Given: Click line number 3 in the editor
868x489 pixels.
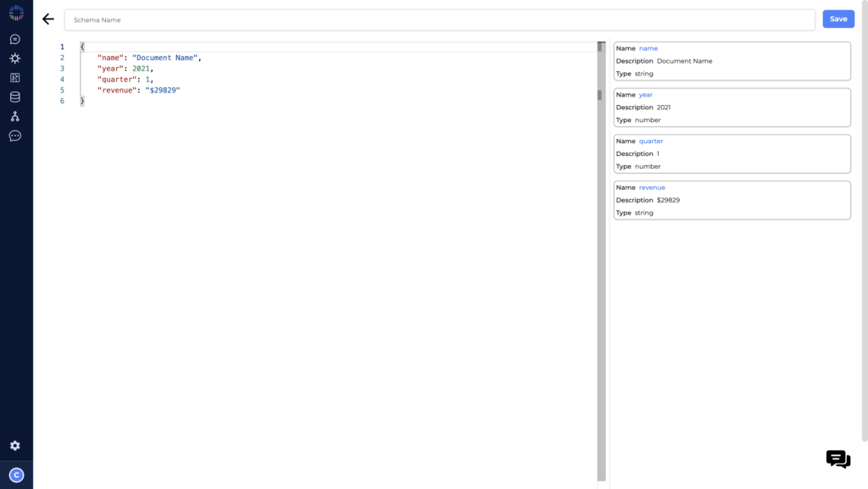Looking at the screenshot, I should click(x=62, y=68).
